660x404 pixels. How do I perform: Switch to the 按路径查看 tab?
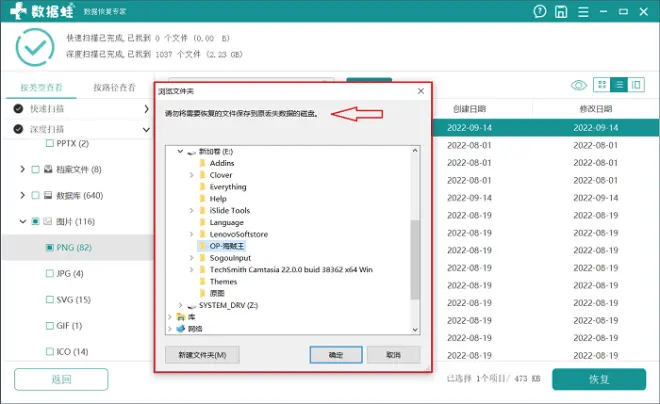coord(114,88)
